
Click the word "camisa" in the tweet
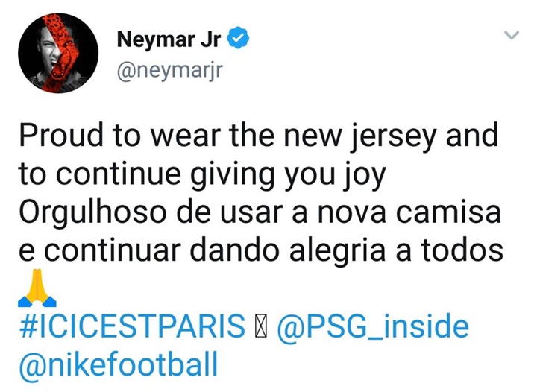point(449,212)
